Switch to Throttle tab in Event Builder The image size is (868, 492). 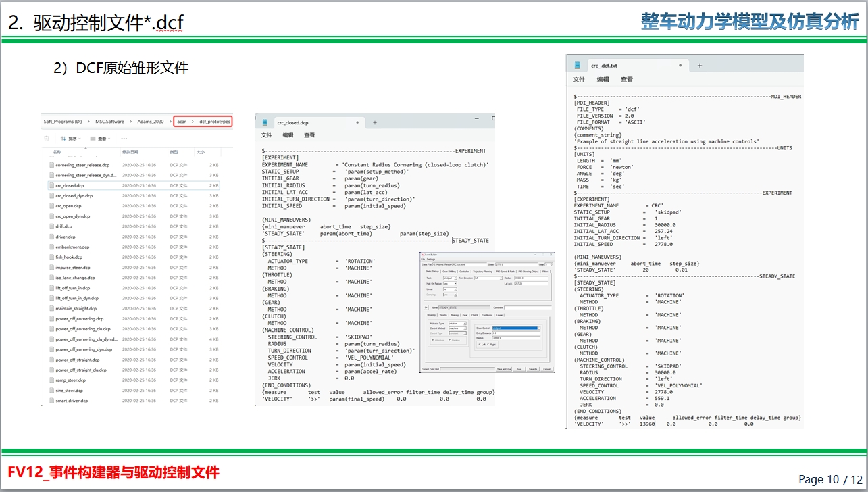pos(443,315)
